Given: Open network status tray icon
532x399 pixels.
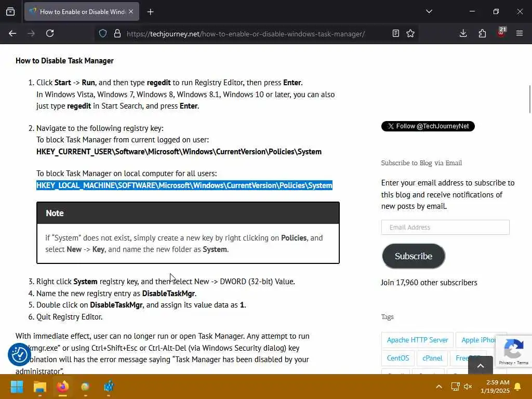Looking at the screenshot, I should (455, 387).
